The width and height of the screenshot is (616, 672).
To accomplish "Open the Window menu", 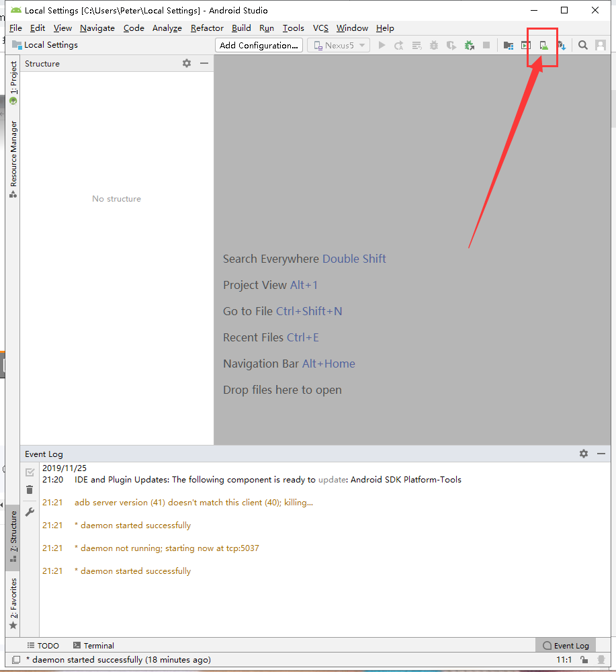I will [x=352, y=28].
